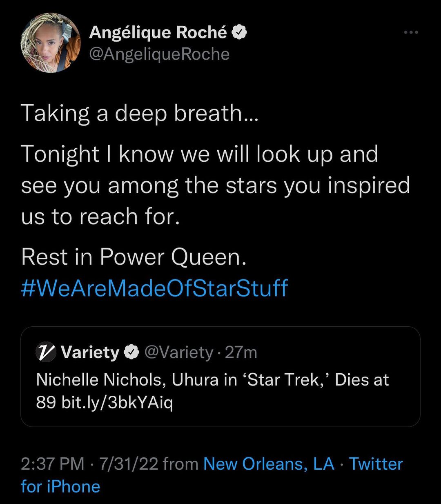Click the Variety logo icon in quoted tweet
Image resolution: width=441 pixels, height=504 pixels.
pos(46,352)
